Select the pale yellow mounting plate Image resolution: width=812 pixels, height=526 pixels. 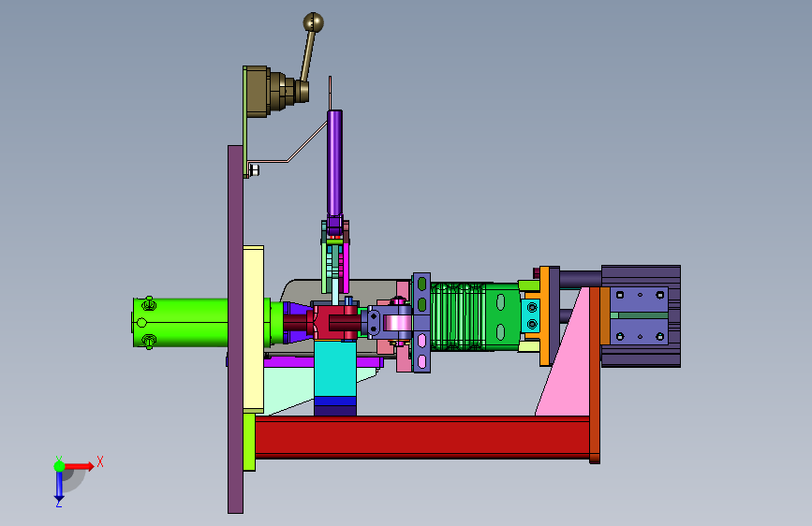pyautogui.click(x=253, y=329)
